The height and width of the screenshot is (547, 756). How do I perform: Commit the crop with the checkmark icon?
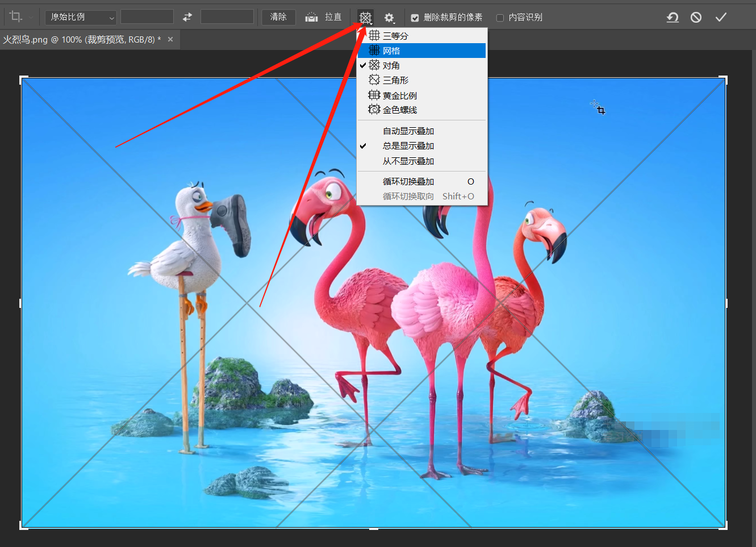pos(721,18)
